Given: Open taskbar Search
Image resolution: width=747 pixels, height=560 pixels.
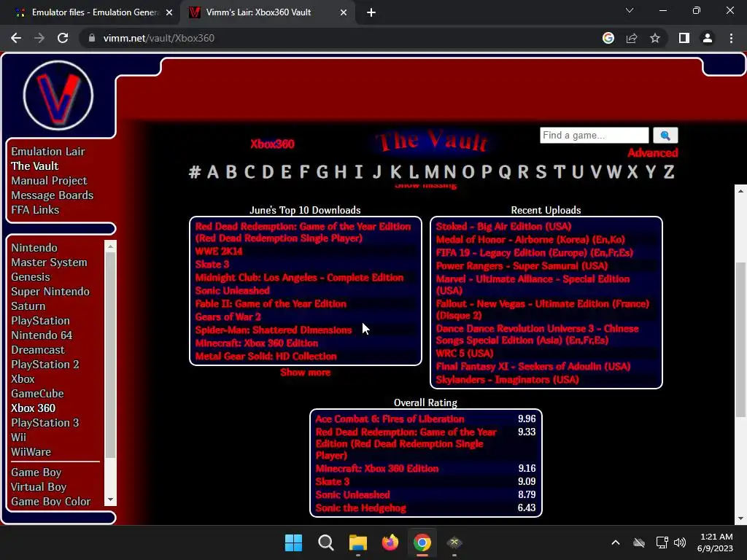Looking at the screenshot, I should click(x=326, y=542).
